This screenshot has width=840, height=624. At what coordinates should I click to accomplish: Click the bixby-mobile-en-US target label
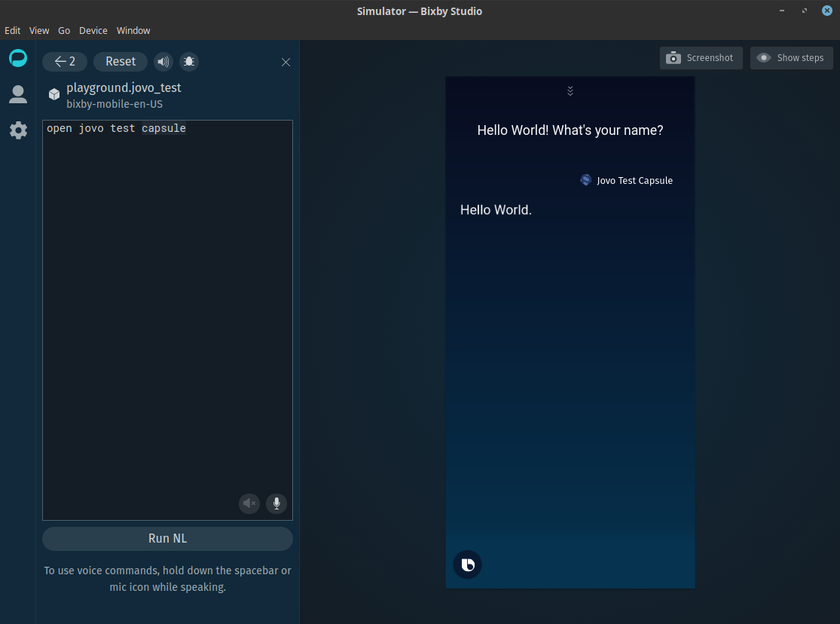115,104
